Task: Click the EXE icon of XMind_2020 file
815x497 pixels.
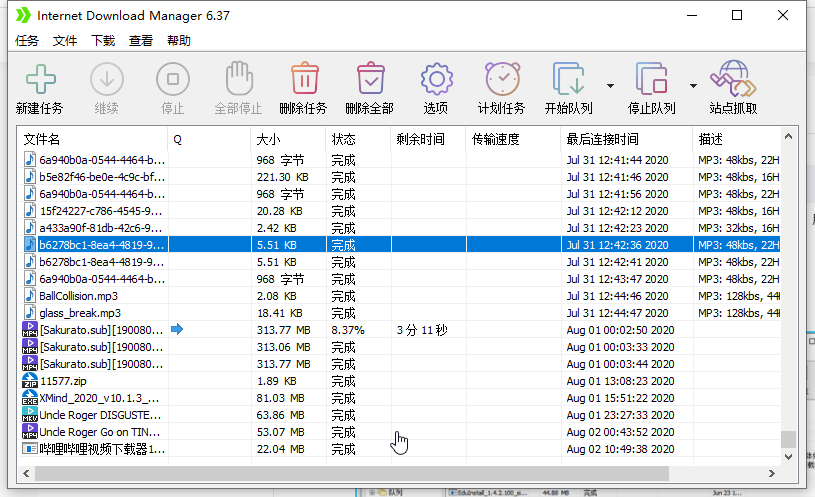Action: (30, 398)
